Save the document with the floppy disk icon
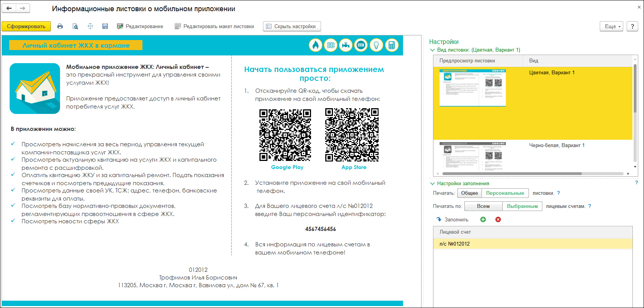The image size is (644, 308). pos(105,26)
